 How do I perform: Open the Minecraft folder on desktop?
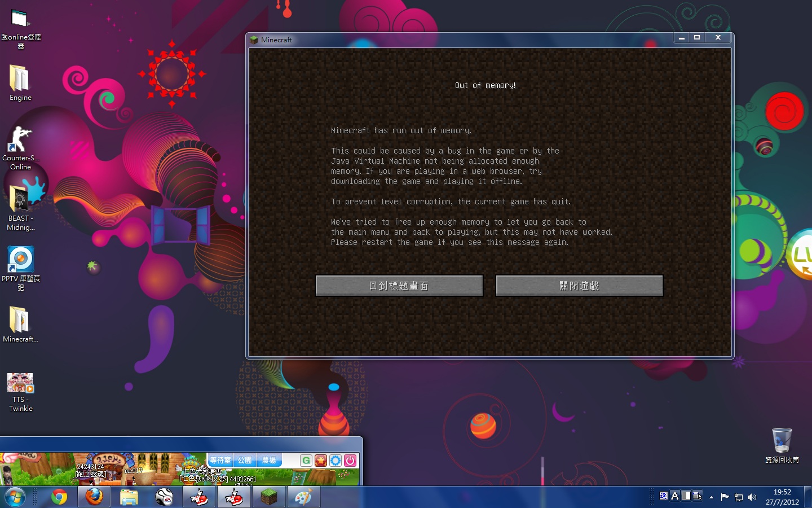point(21,325)
